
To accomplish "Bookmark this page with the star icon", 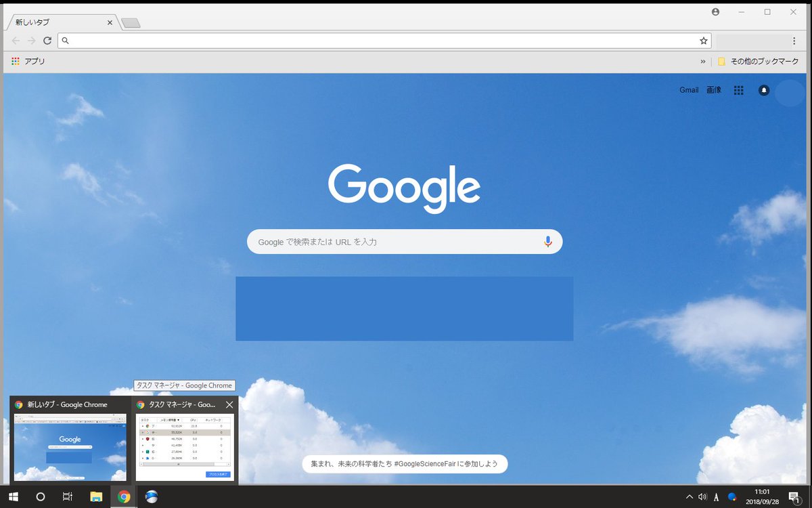I will [x=704, y=41].
